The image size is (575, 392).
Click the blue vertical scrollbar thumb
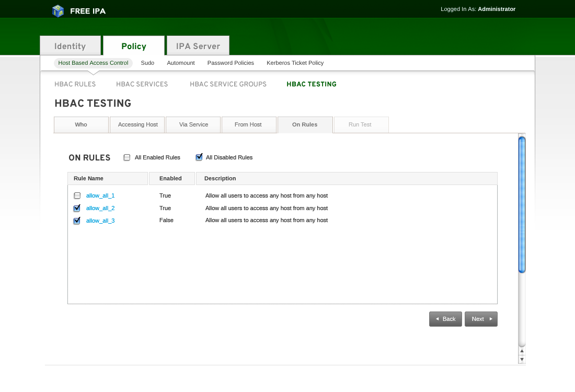[522, 204]
